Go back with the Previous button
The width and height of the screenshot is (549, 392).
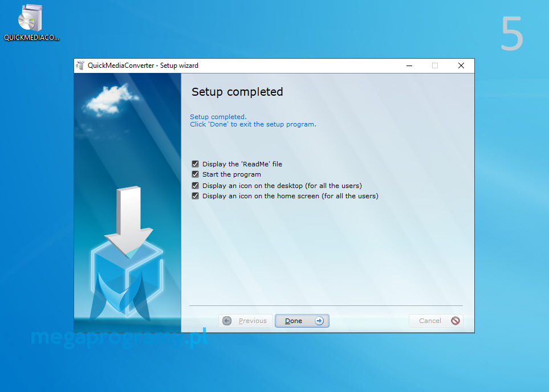(x=246, y=321)
